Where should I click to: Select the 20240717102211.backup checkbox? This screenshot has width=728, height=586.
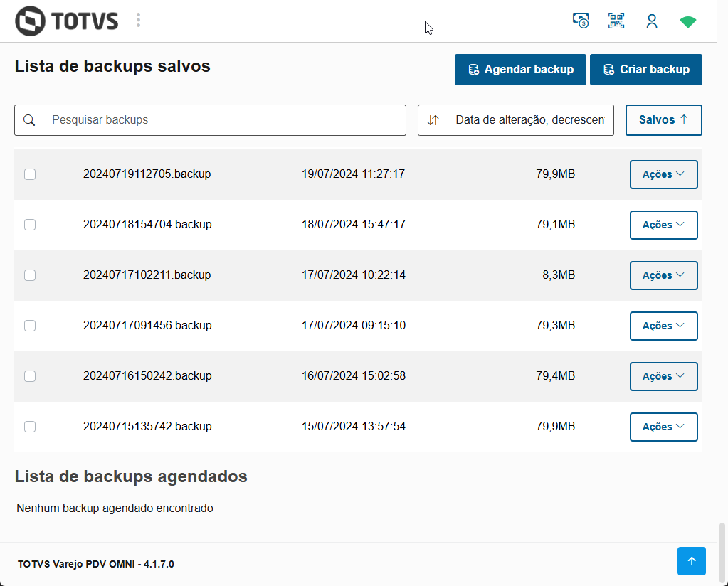[30, 275]
